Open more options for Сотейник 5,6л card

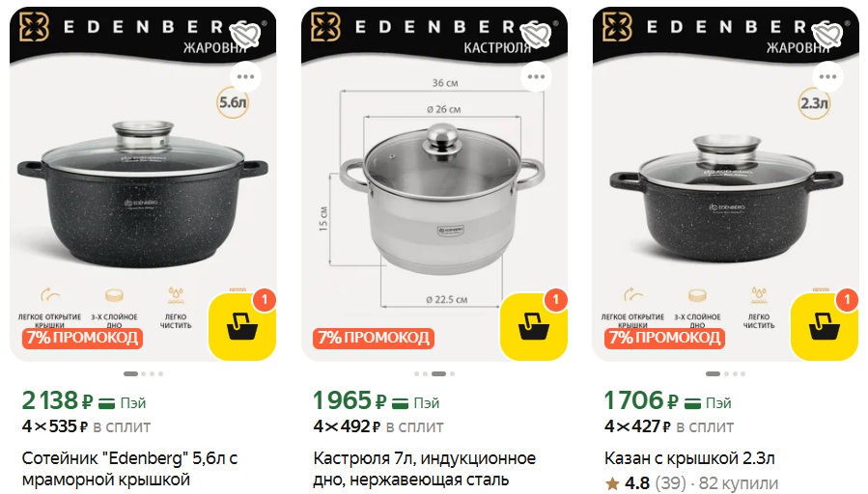pos(245,77)
